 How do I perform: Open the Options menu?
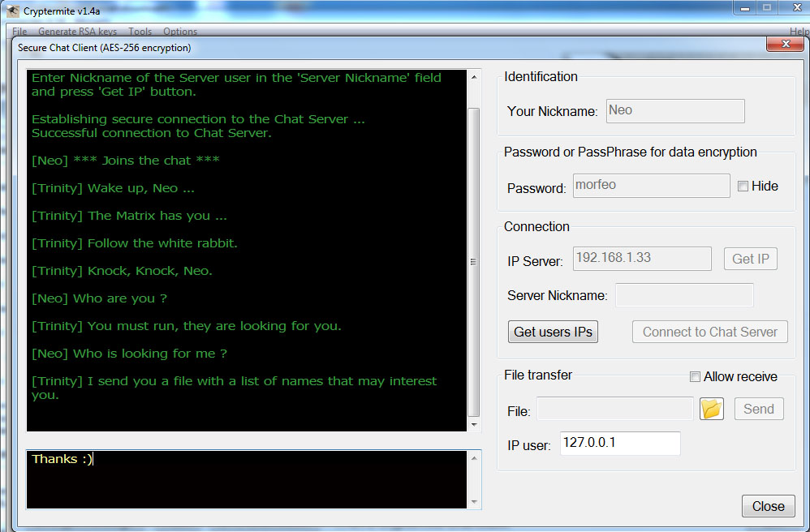tap(180, 32)
